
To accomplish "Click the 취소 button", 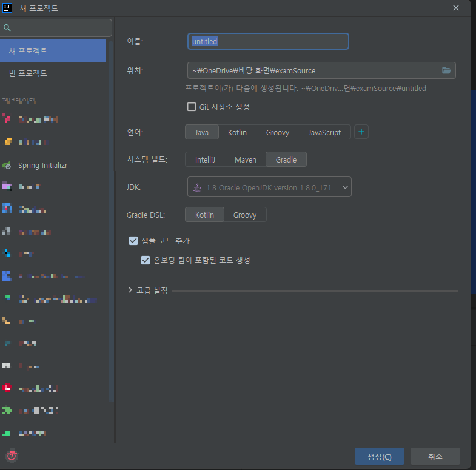I will click(435, 456).
